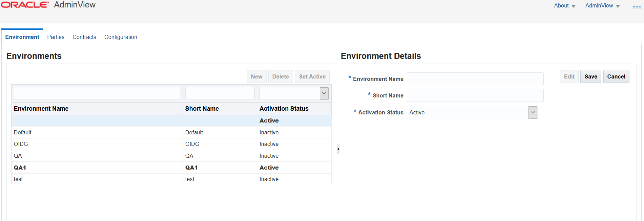Viewport: 644px width, 221px height.
Task: Open the AdminView user menu
Action: click(x=602, y=6)
